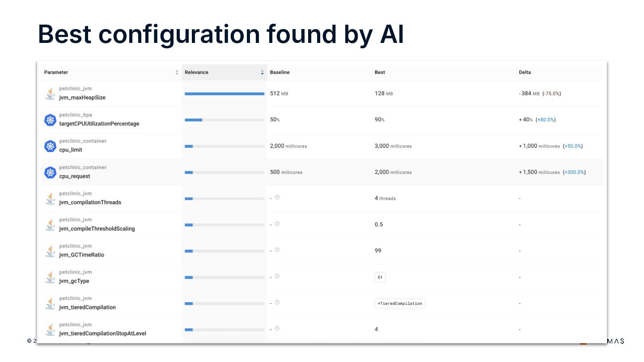
Task: Toggle sort arrows on the Relevance column
Action: pyautogui.click(x=262, y=72)
